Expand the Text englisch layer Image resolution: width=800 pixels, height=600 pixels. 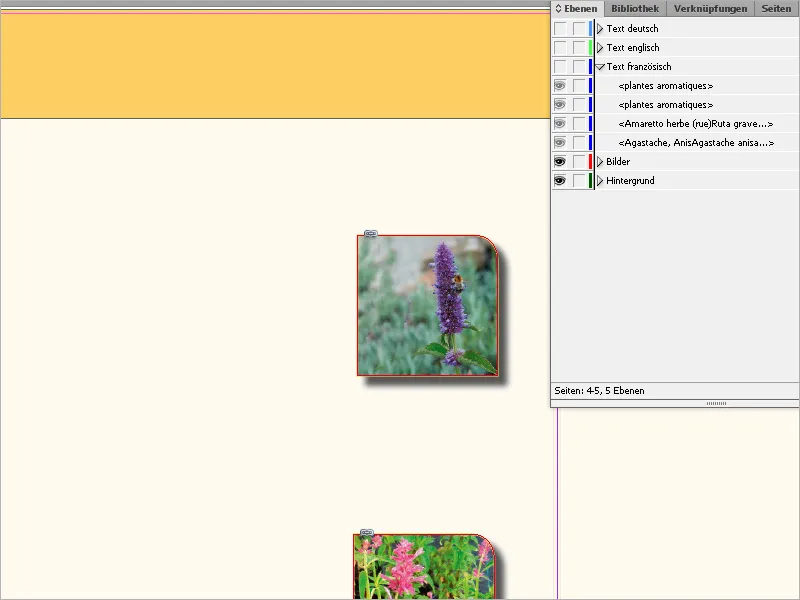(600, 47)
